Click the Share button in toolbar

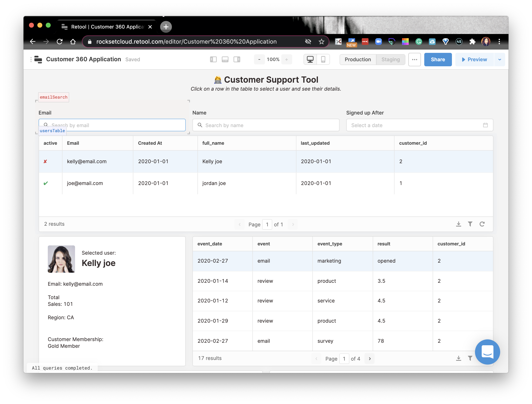(x=438, y=59)
